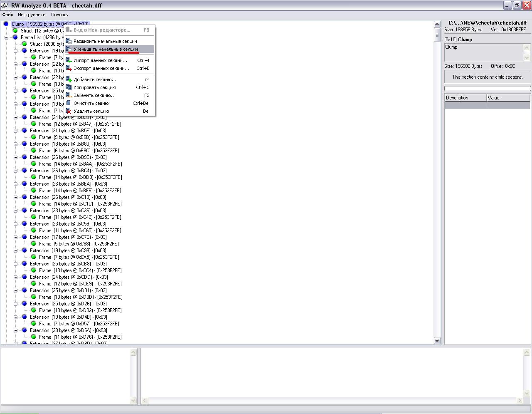The width and height of the screenshot is (532, 414).
Task: Click the replace icon beside Заменить секцию
Action: [x=69, y=95]
